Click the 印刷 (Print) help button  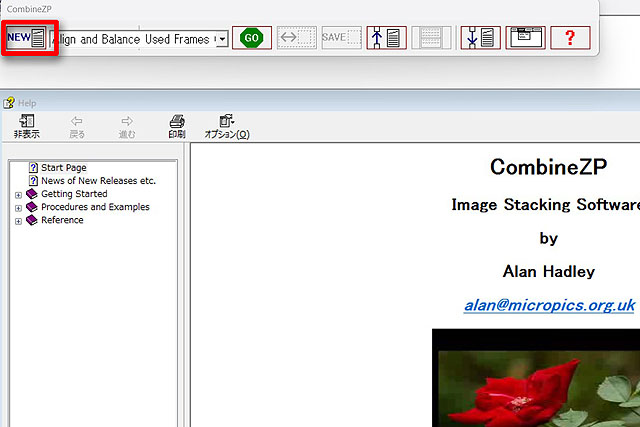[x=177, y=126]
